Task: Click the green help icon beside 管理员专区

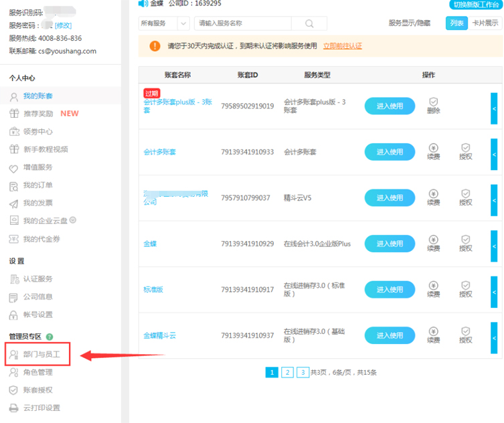Action: (50, 337)
